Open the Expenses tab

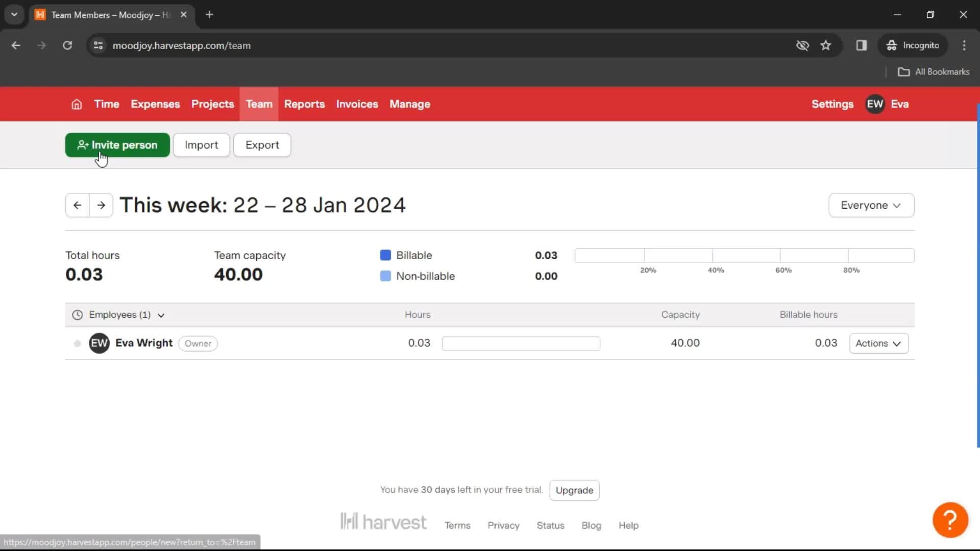pyautogui.click(x=155, y=104)
